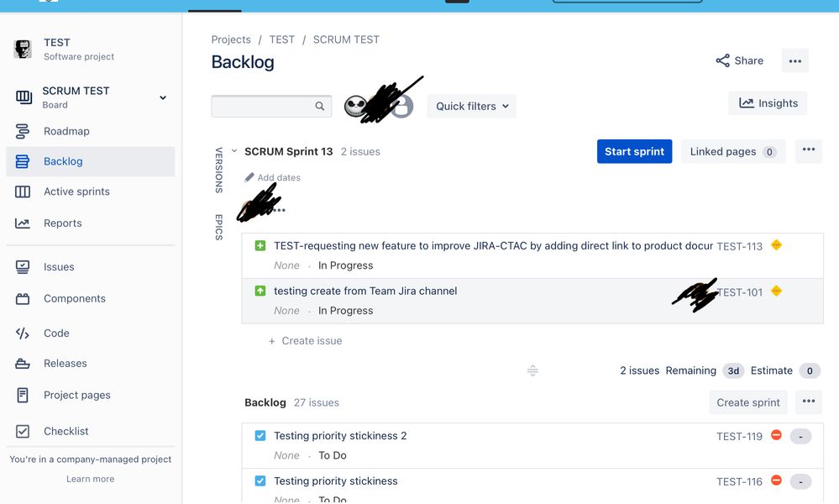
Task: Open the EPICS side panel
Action: coord(218,228)
